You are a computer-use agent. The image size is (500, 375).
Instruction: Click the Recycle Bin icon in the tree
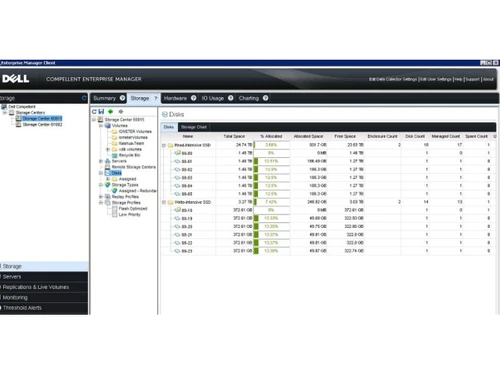point(114,155)
